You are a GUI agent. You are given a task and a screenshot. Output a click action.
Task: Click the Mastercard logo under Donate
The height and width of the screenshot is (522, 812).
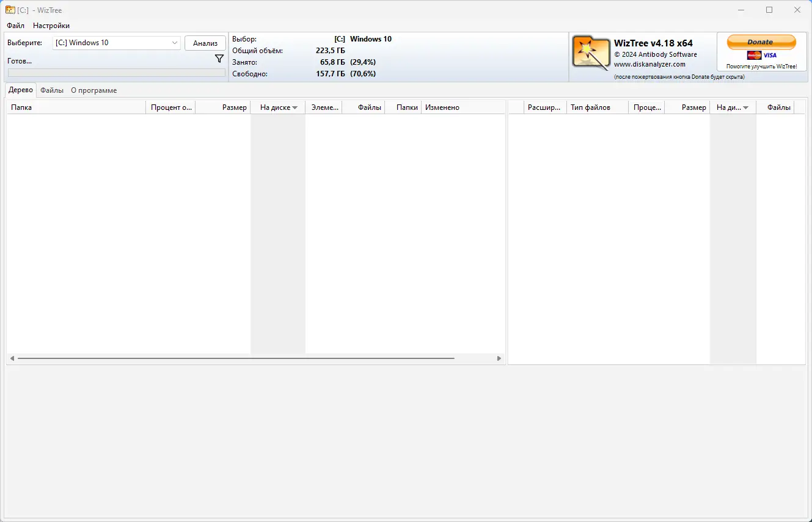(754, 55)
